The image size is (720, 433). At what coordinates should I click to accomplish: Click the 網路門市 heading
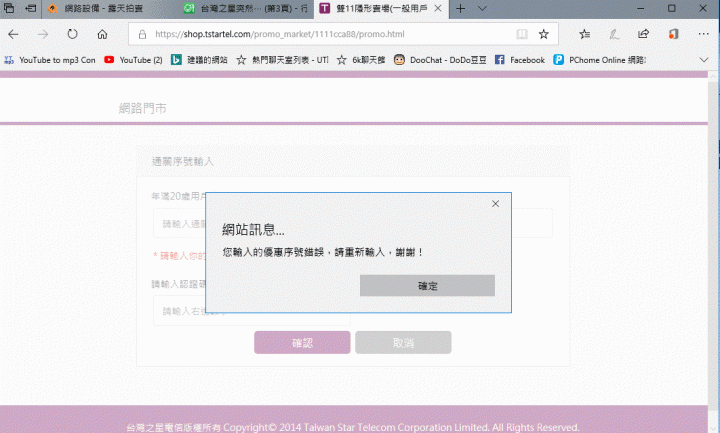(143, 108)
